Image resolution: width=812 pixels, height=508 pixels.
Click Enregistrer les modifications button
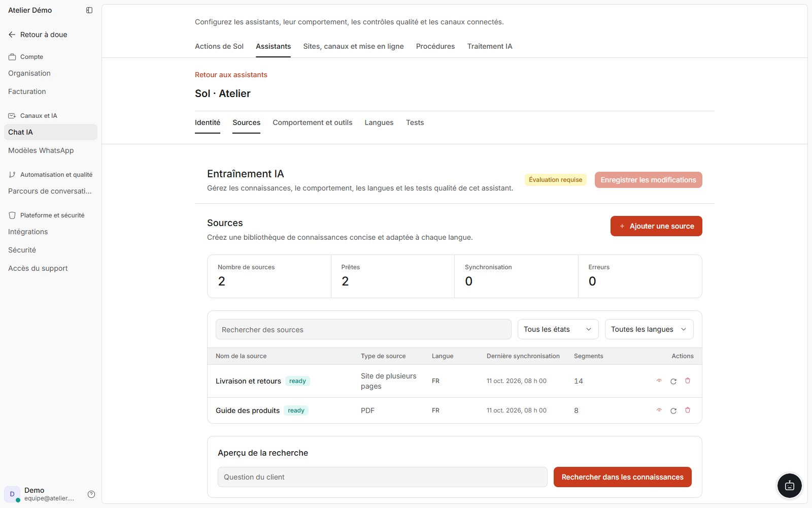pyautogui.click(x=648, y=180)
